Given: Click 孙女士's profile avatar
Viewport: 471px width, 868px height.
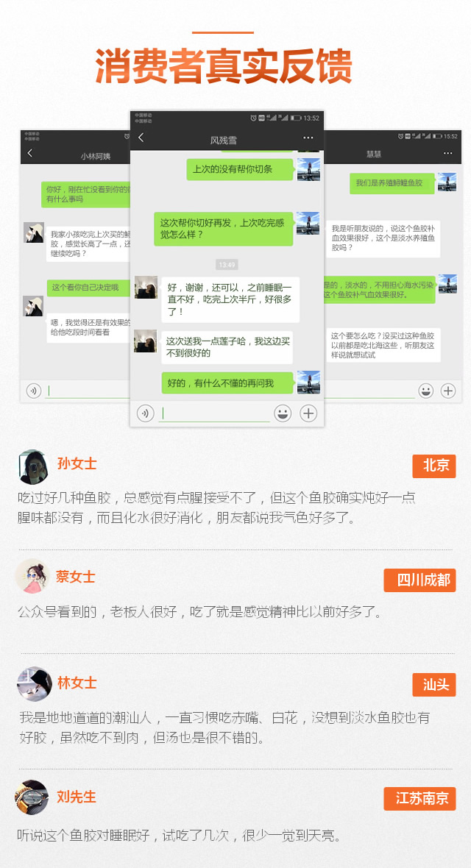Looking at the screenshot, I should point(33,466).
